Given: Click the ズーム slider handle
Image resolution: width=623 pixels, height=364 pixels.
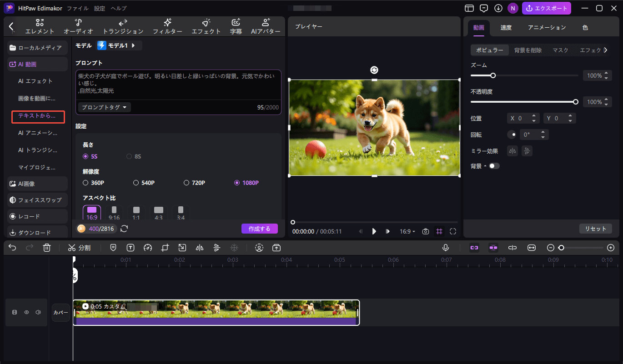Looking at the screenshot, I should pos(492,75).
